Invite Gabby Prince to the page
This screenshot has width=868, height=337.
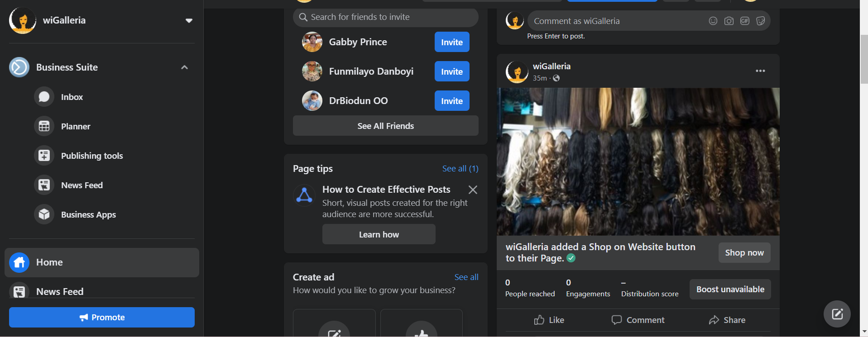pyautogui.click(x=452, y=42)
